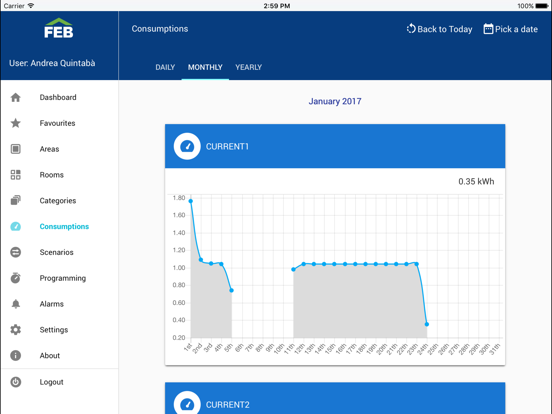Click the Consumptions gauge icon in sidebar
552x414 pixels.
15,226
